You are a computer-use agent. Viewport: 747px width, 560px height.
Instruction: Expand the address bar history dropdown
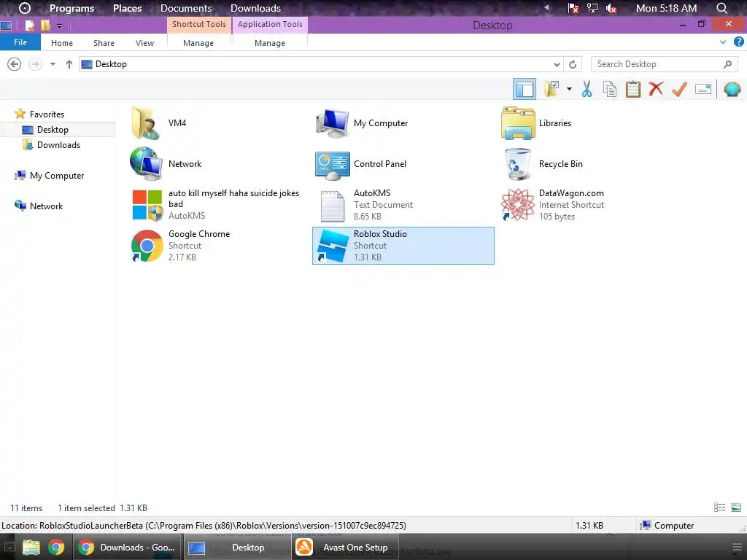click(557, 64)
